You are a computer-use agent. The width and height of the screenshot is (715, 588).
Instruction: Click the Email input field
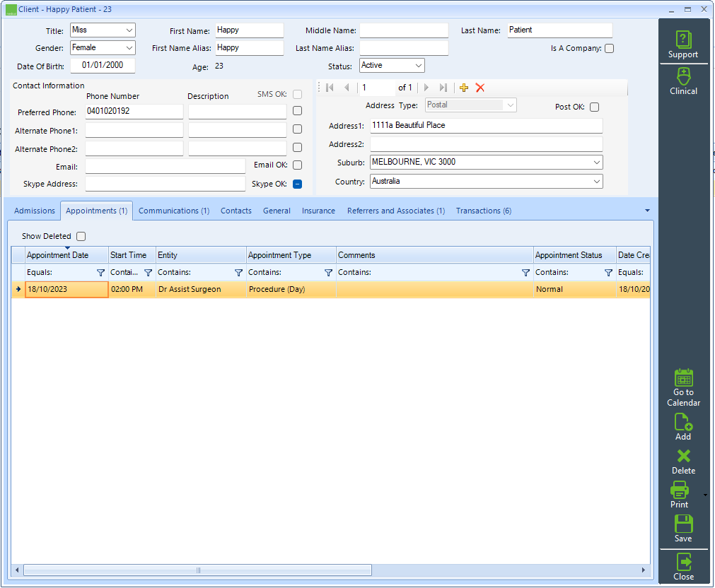[x=165, y=166]
